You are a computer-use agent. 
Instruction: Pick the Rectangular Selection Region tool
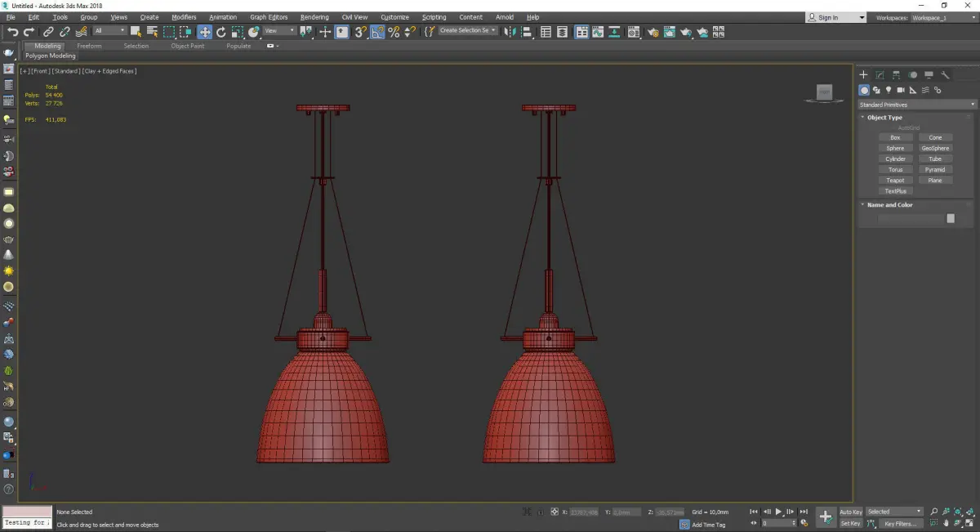click(169, 32)
